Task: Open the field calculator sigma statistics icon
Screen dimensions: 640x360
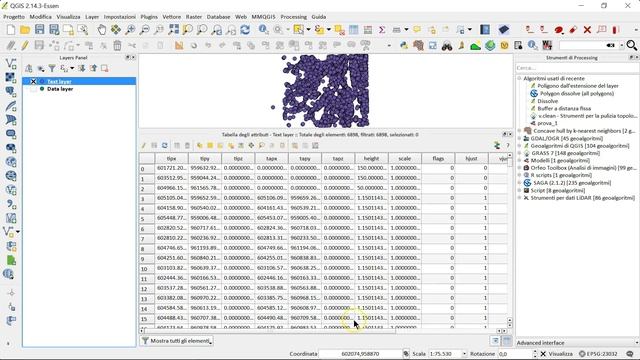Action: [382, 29]
